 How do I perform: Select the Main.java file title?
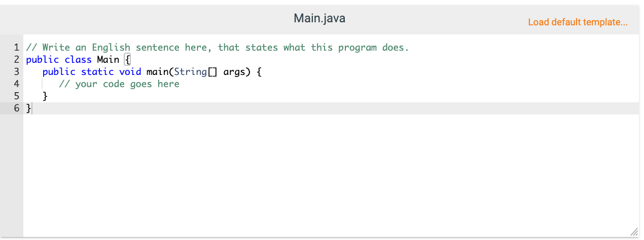point(319,19)
